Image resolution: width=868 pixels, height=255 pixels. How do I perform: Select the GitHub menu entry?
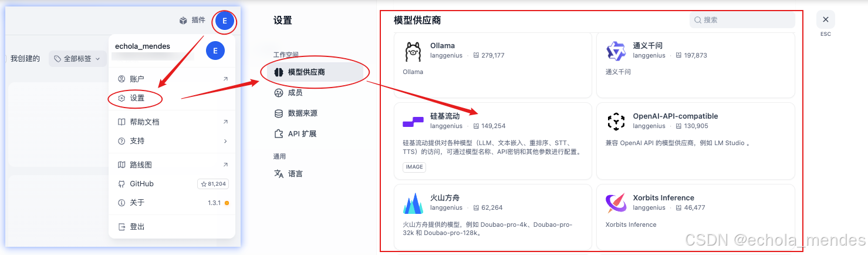coord(172,184)
